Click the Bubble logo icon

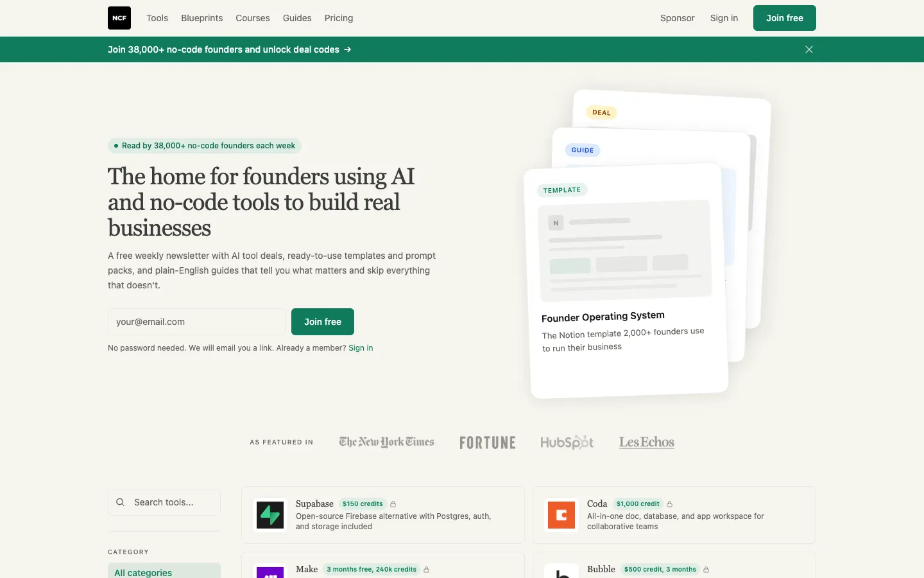(561, 572)
